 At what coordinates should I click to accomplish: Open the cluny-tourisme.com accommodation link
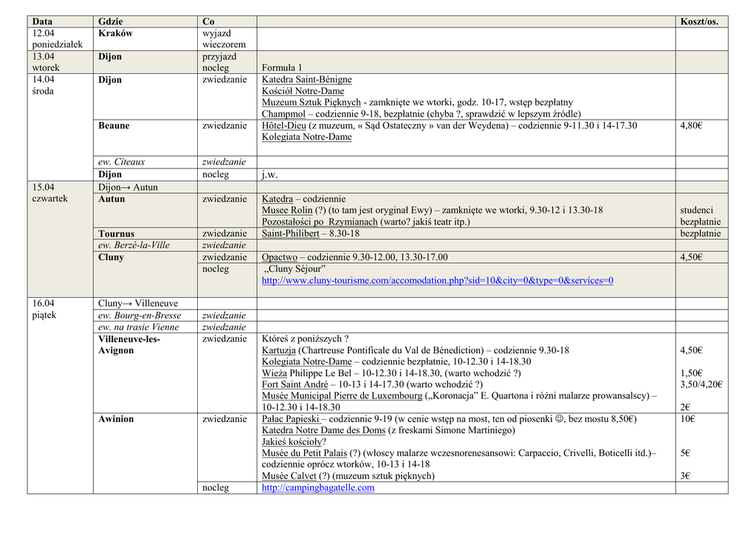[x=437, y=281]
